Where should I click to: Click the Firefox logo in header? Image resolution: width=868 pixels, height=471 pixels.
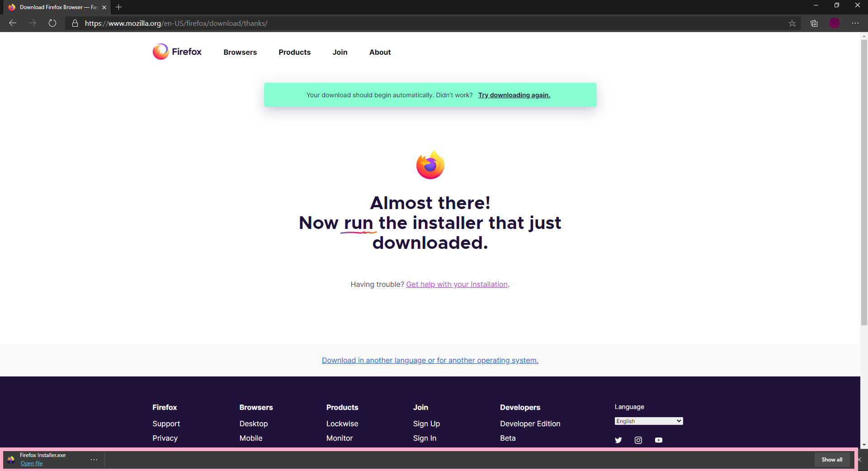[177, 52]
